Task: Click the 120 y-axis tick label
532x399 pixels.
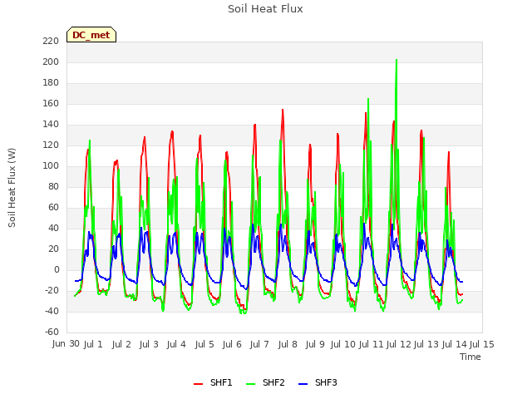Action: point(51,145)
